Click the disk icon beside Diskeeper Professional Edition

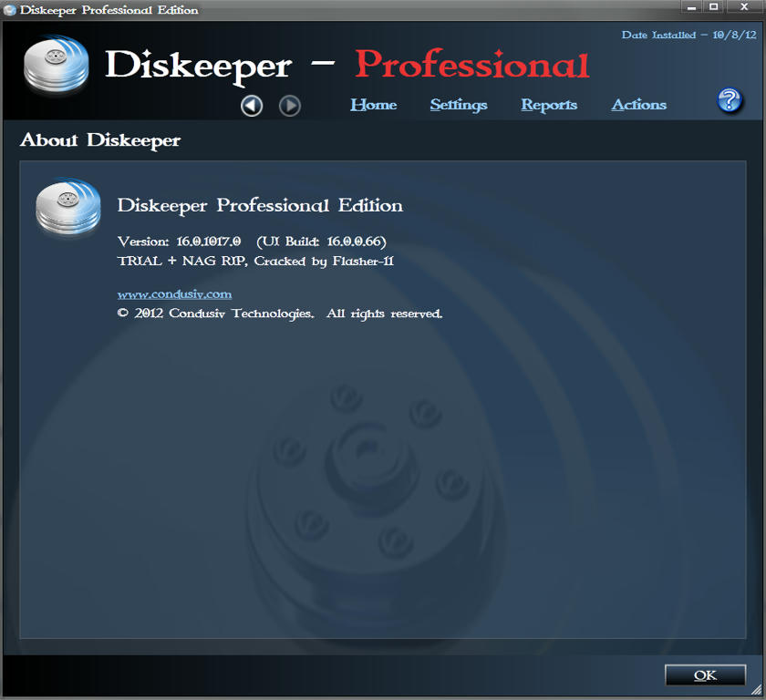pos(67,207)
